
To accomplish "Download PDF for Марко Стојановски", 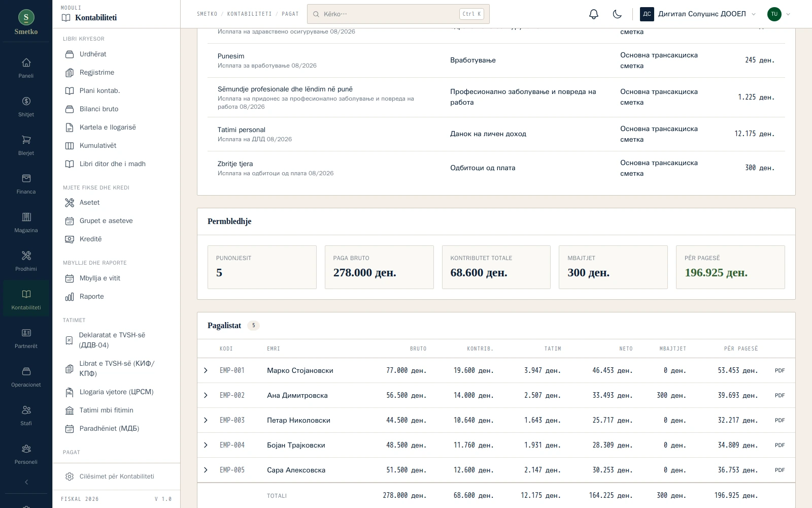I will tap(780, 371).
